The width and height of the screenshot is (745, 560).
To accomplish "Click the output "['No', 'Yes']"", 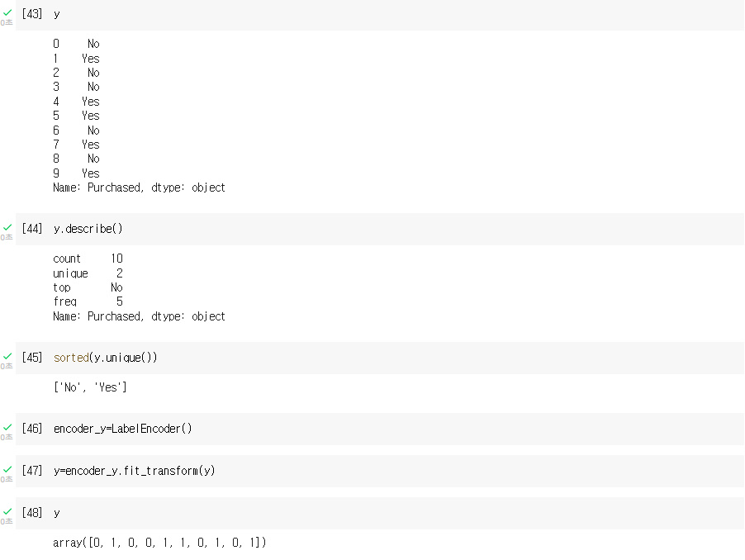I will [90, 387].
